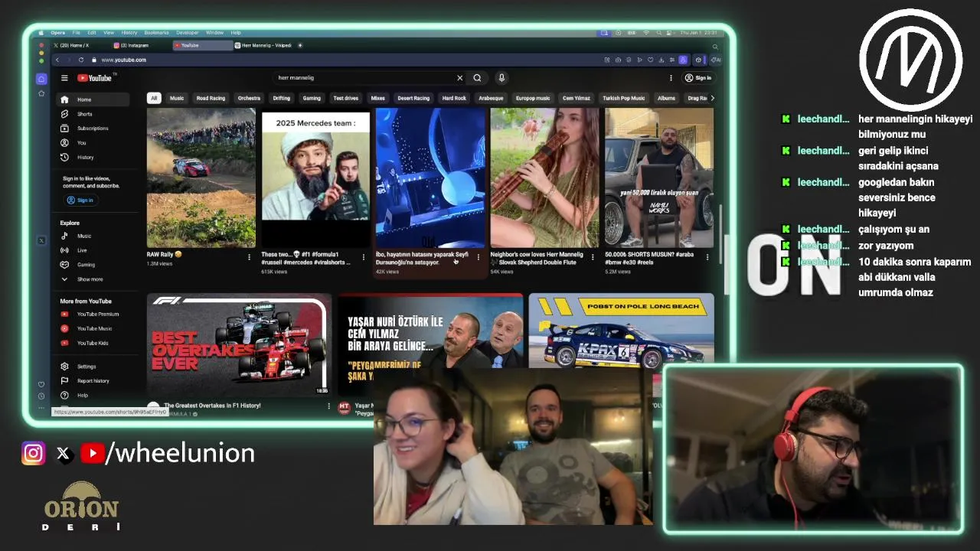Open the YouTube hamburger guide menu
This screenshot has width=980, height=551.
64,78
